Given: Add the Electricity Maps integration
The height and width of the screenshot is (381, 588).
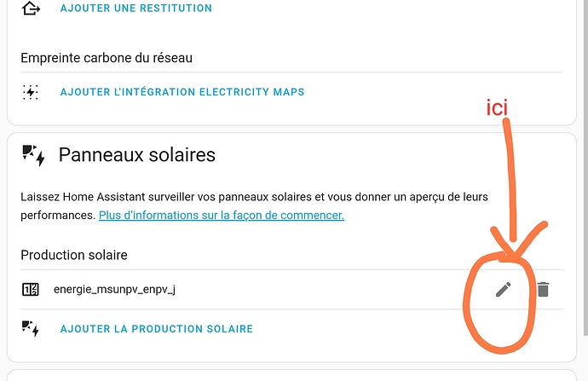Looking at the screenshot, I should click(182, 92).
